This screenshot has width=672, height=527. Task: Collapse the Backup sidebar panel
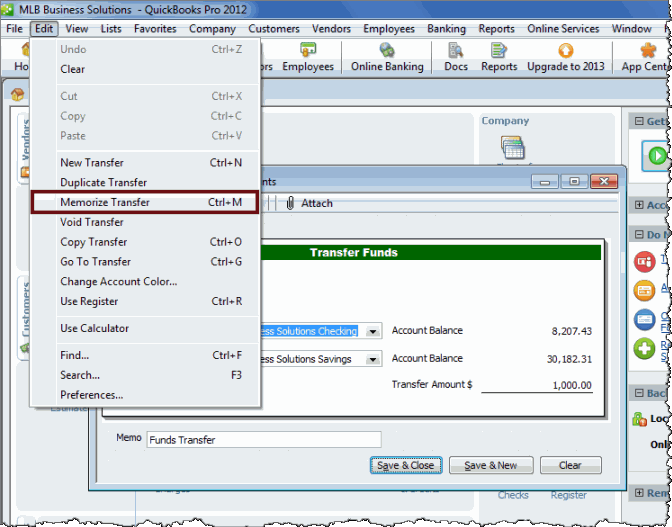click(639, 393)
